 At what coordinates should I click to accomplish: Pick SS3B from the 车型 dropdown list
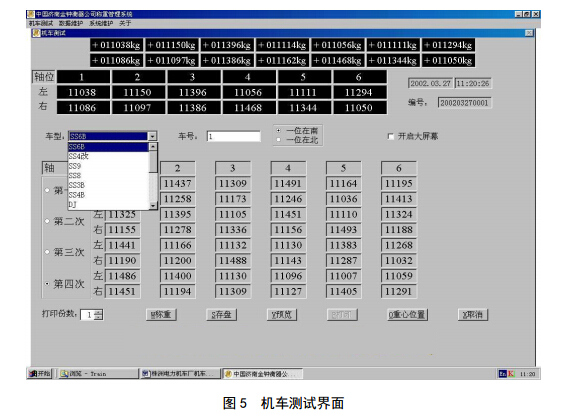(x=108, y=185)
